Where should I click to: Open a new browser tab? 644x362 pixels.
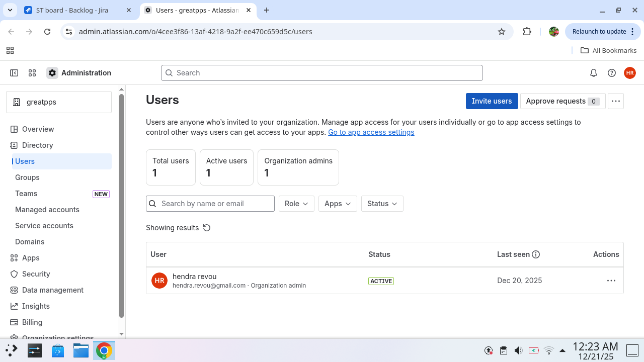[267, 10]
